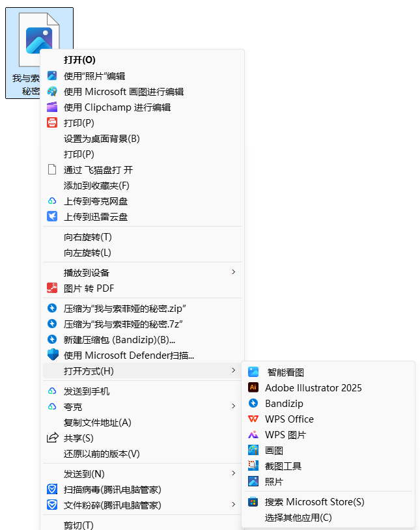Choose 选择其他应用(C) in the submenu
Screen dimensions: 420x530
click(x=329, y=518)
